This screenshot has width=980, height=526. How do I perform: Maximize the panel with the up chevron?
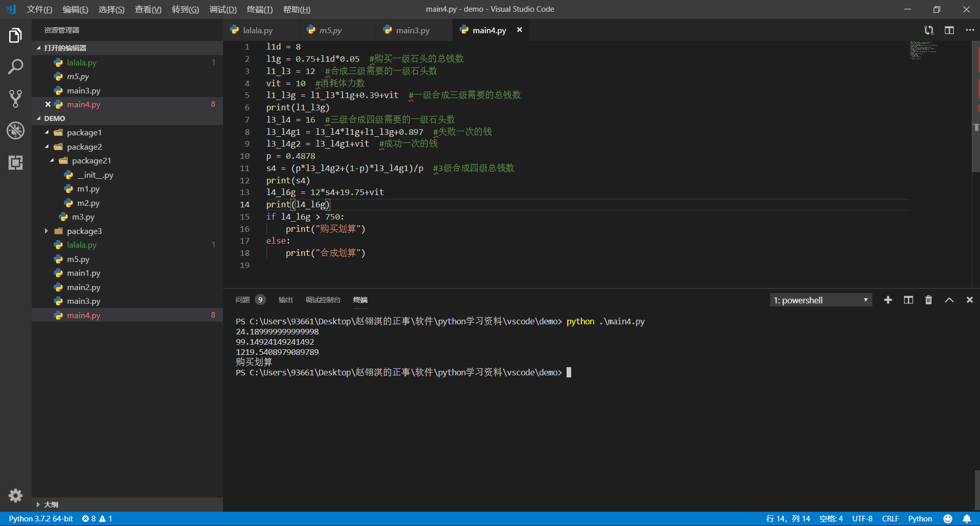tap(949, 300)
